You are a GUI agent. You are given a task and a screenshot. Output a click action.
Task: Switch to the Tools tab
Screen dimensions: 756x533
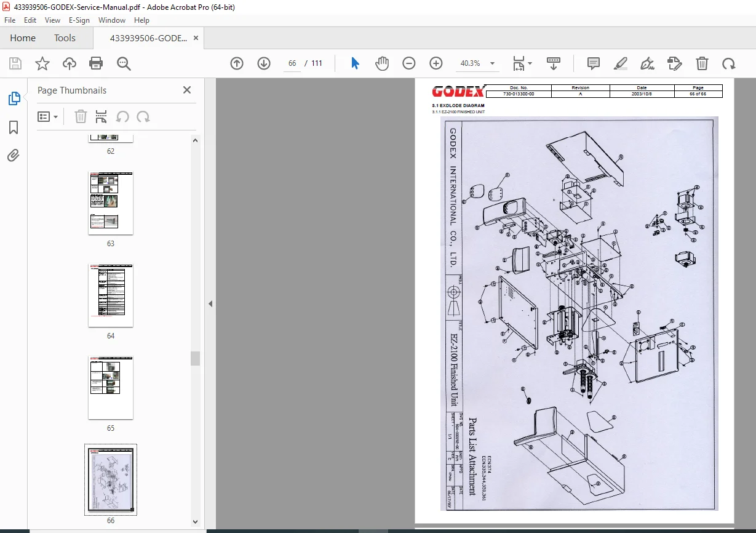(65, 38)
